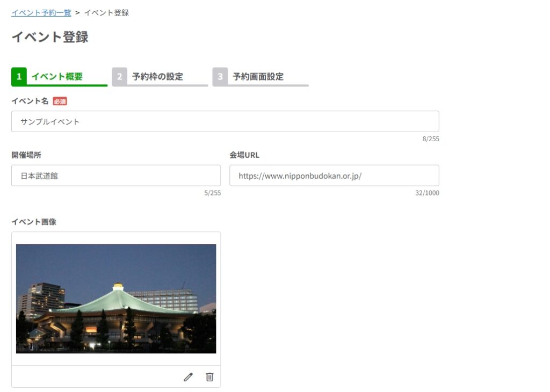550x392 pixels.
Task: Click the イベント名 field label
Action: 30,101
